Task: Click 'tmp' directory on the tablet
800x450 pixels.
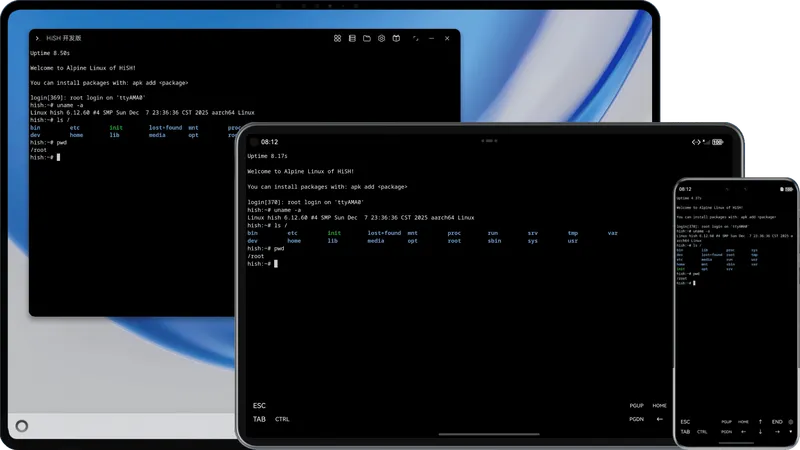Action: pyautogui.click(x=573, y=233)
